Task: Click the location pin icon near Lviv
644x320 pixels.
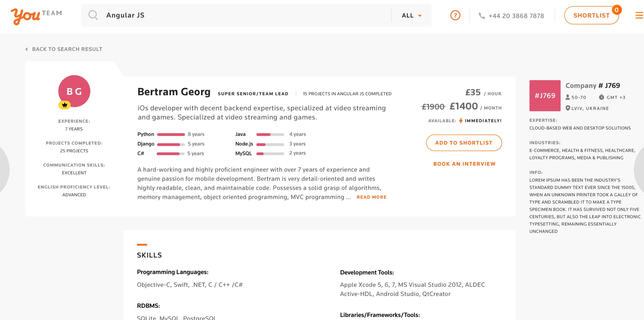Action: point(568,108)
